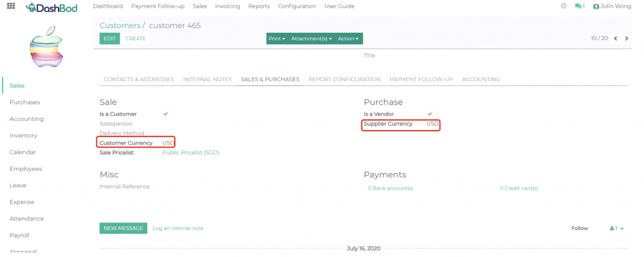Toggle the Is a Customer checkbox

point(165,114)
